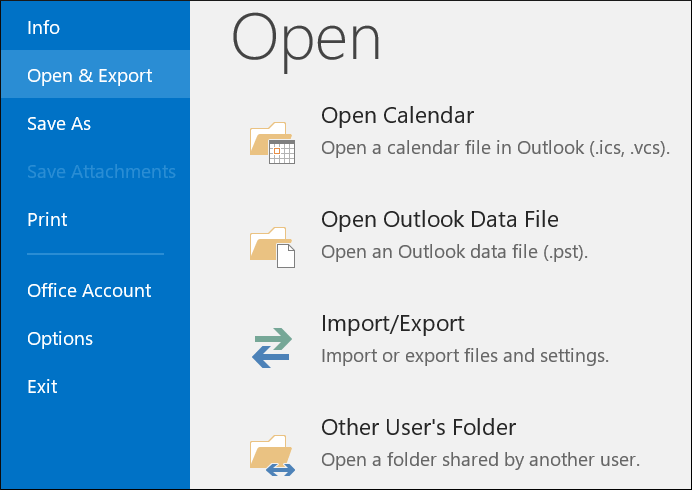Click 'Open a calendar file in Outlook' description

coord(495,148)
